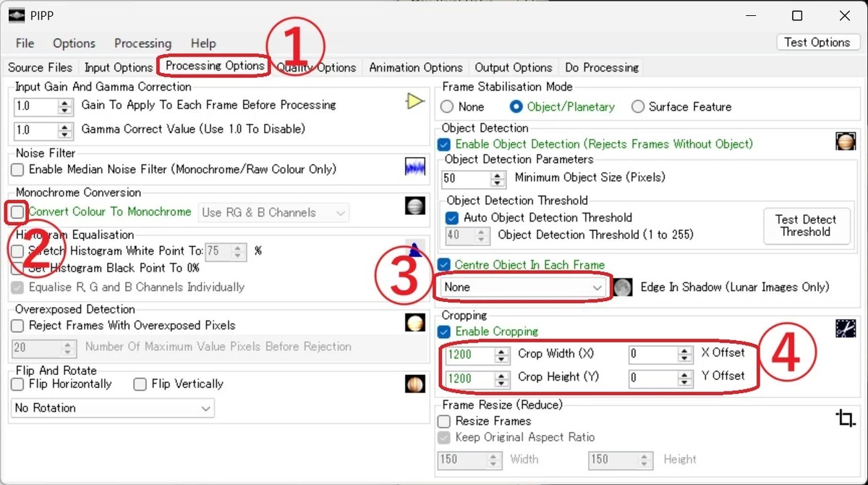Screen dimensions: 868x485
Task: Open Use RG & B Channels dropdown
Action: pyautogui.click(x=273, y=213)
